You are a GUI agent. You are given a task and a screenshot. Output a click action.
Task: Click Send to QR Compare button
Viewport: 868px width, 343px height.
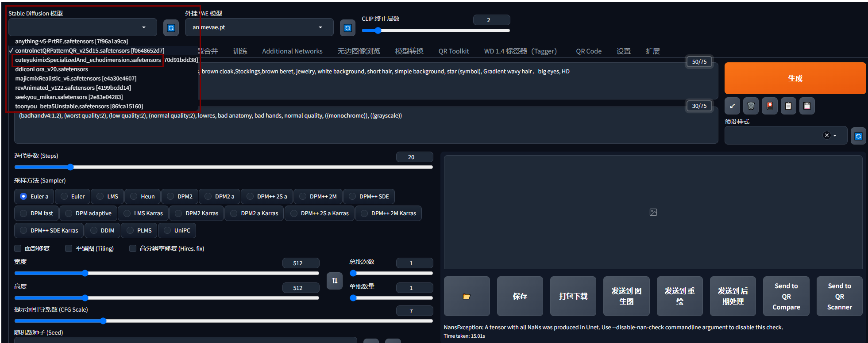point(786,296)
